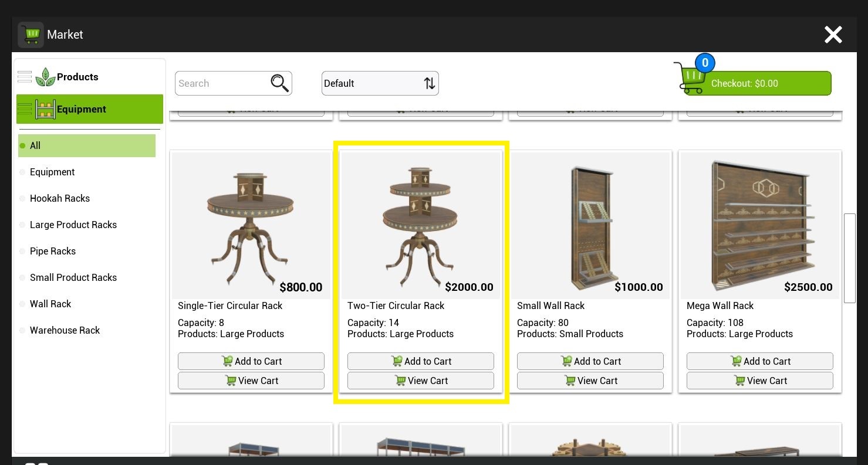
Task: Click the Equipment shelf icon in sidebar
Action: [x=45, y=109]
